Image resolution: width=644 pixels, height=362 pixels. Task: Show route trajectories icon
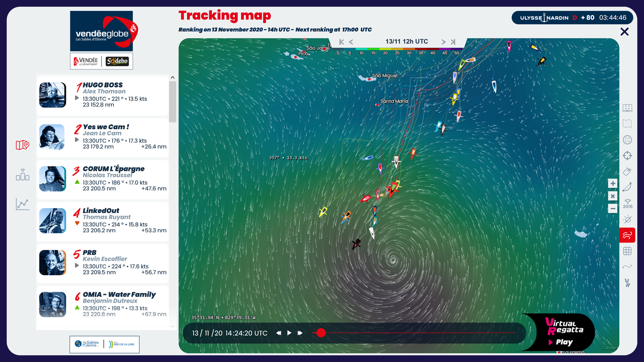627,187
